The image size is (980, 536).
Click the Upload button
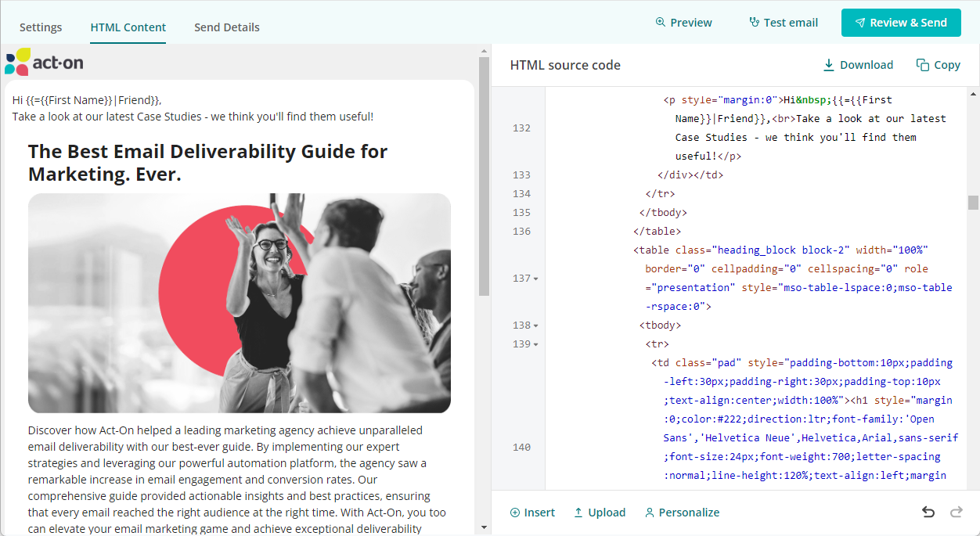pyautogui.click(x=600, y=513)
